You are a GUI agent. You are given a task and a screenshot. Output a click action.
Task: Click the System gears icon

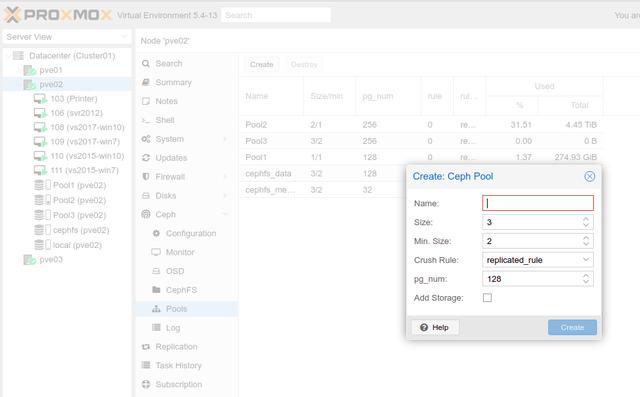146,139
